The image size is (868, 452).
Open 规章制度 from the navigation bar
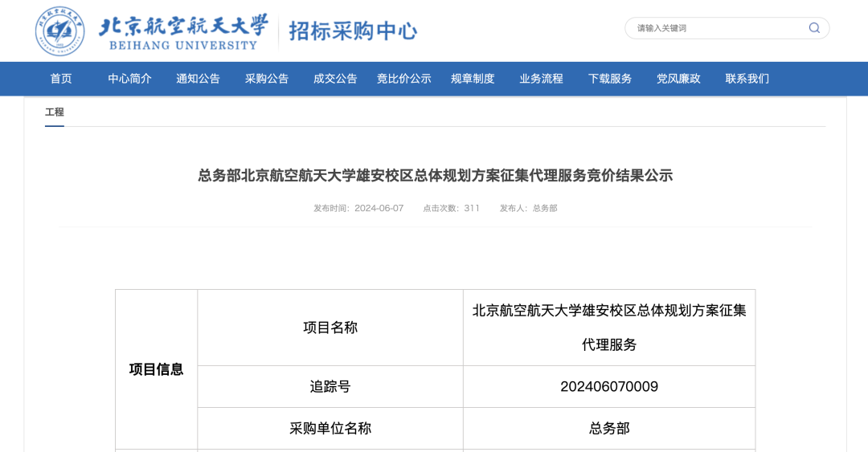point(473,79)
